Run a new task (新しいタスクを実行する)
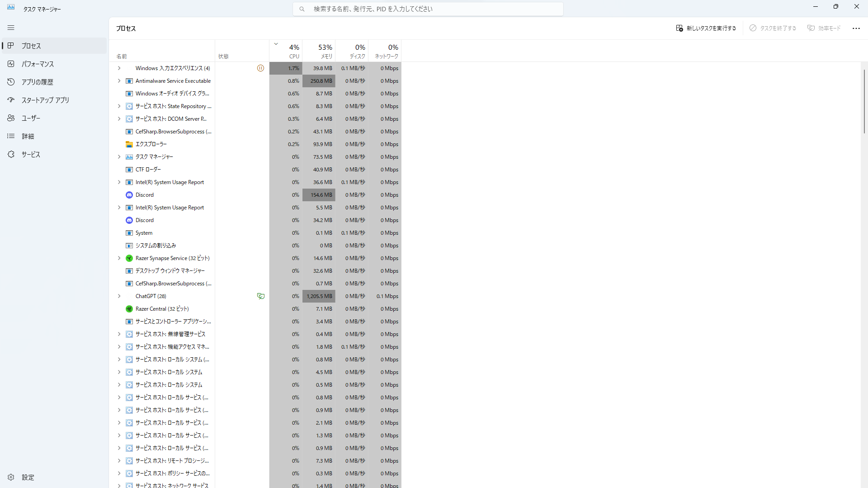 coord(706,28)
